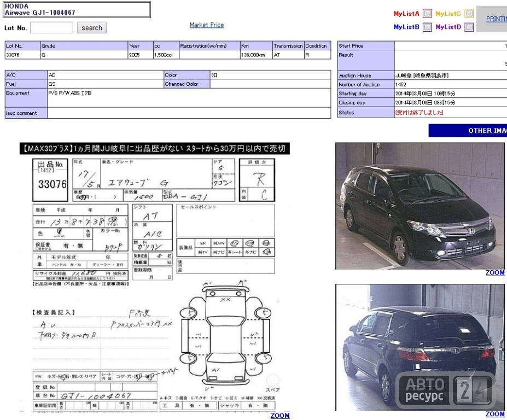
Task: Check the MyListC checkbox
Action: (469, 13)
